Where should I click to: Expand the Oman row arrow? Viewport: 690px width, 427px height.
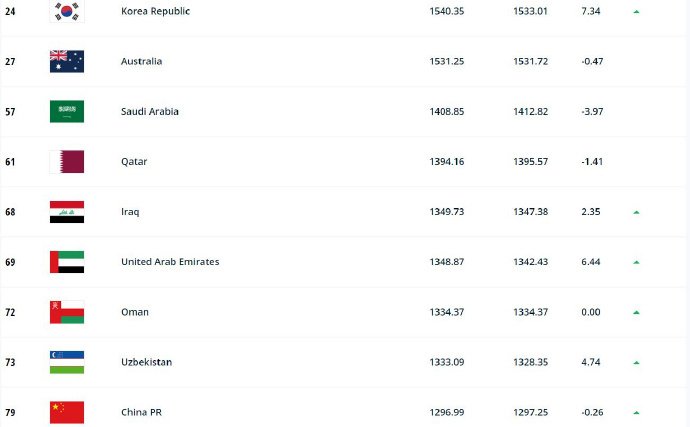636,312
